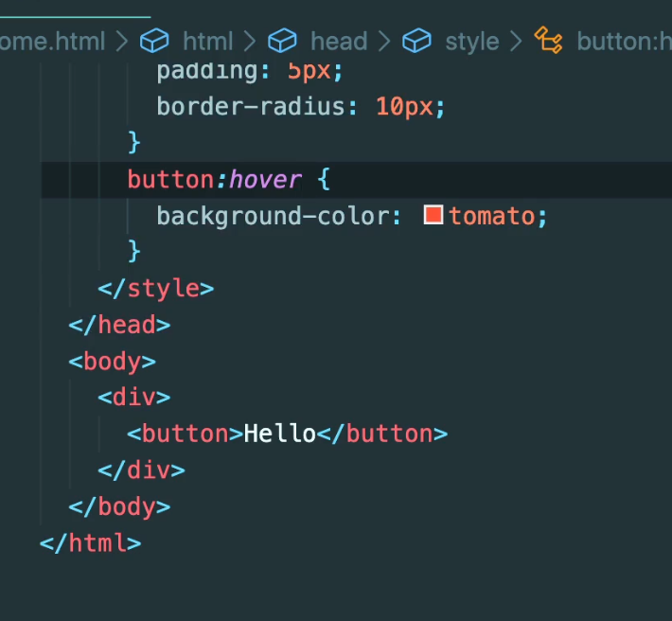Open the style breadcrumb item
Image resolution: width=672 pixels, height=621 pixels.
[x=472, y=42]
